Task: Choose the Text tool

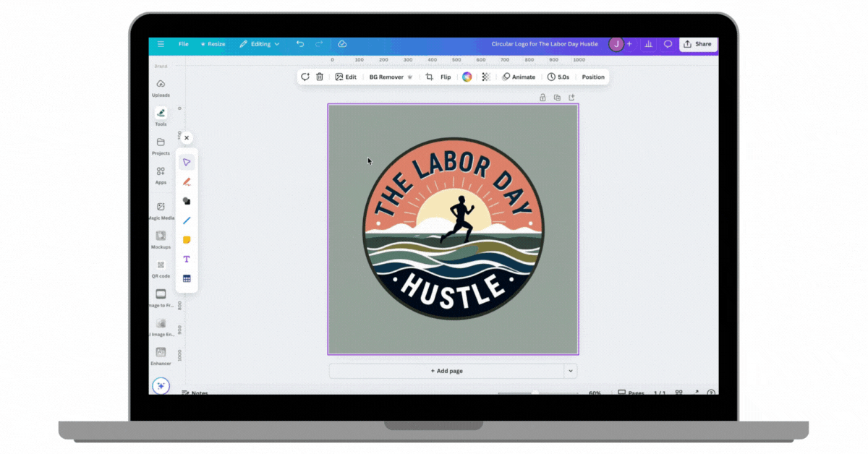Action: [187, 259]
